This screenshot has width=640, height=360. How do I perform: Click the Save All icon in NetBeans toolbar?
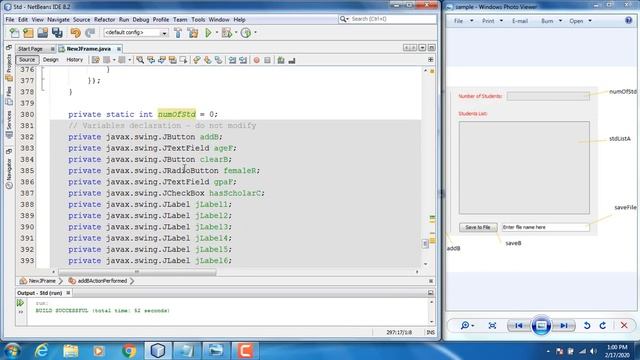coord(57,33)
